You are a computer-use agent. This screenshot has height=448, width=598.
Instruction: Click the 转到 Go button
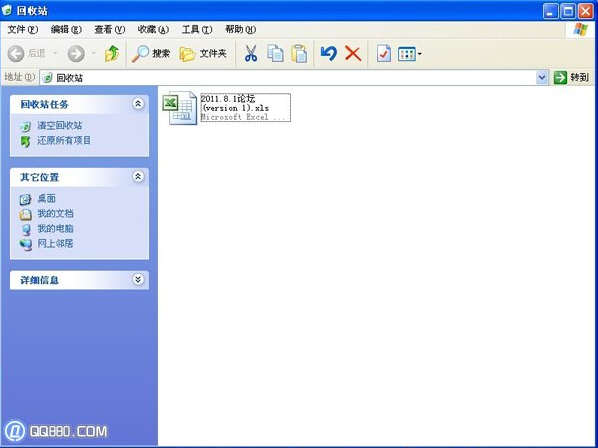[572, 78]
